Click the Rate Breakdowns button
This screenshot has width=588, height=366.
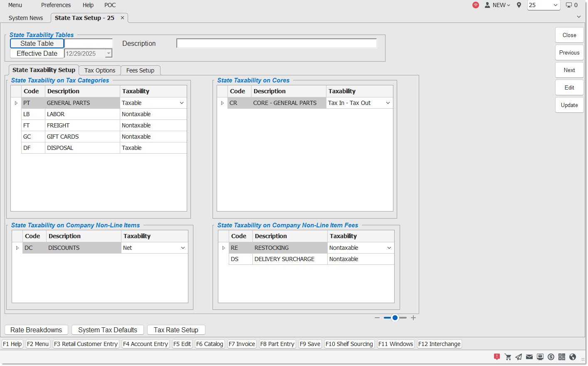(x=36, y=330)
